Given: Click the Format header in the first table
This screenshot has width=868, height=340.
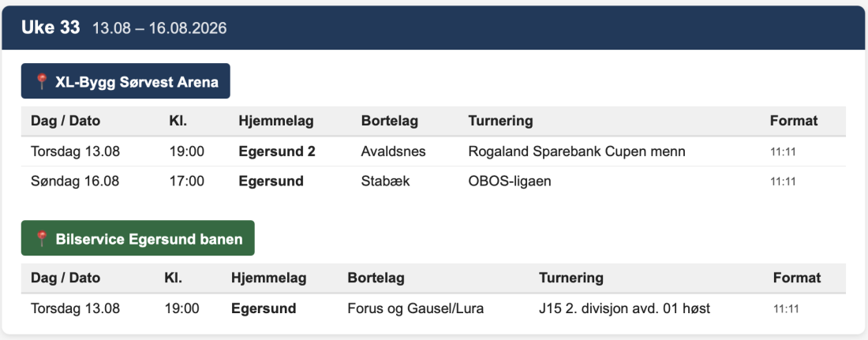Looking at the screenshot, I should [x=793, y=121].
